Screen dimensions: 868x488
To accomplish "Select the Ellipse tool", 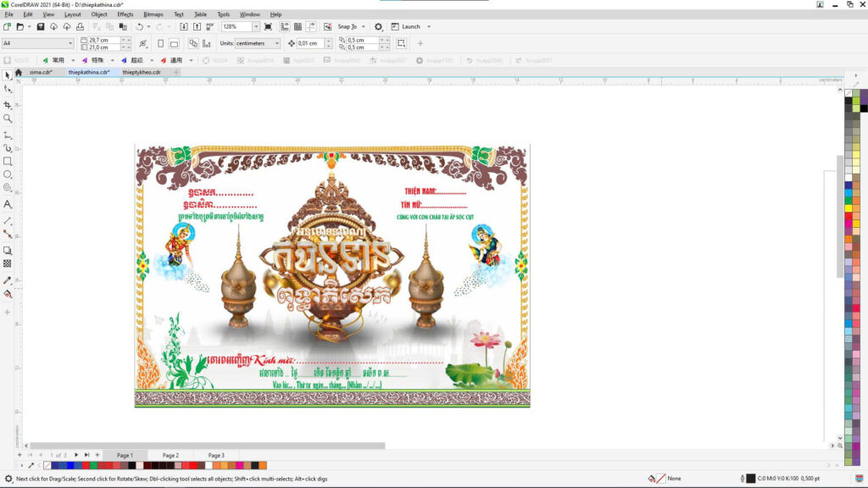I will (7, 175).
